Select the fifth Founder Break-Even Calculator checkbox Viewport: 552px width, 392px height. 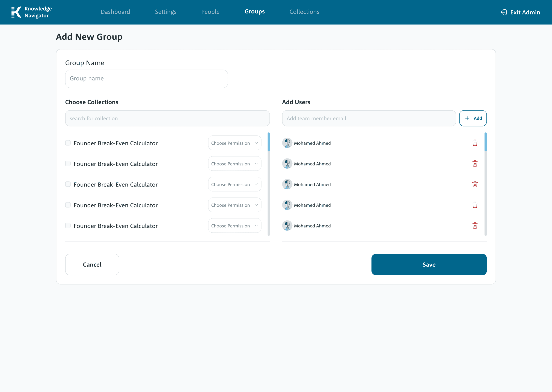pos(68,226)
